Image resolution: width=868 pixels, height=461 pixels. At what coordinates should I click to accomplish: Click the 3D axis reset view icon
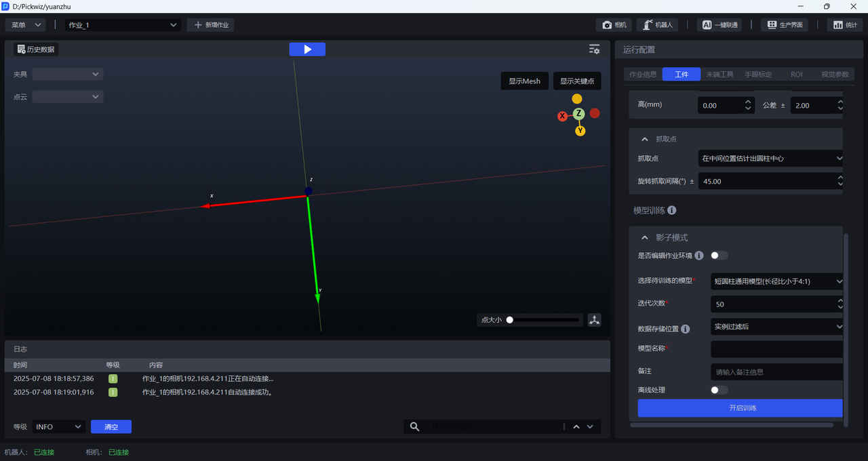(594, 320)
